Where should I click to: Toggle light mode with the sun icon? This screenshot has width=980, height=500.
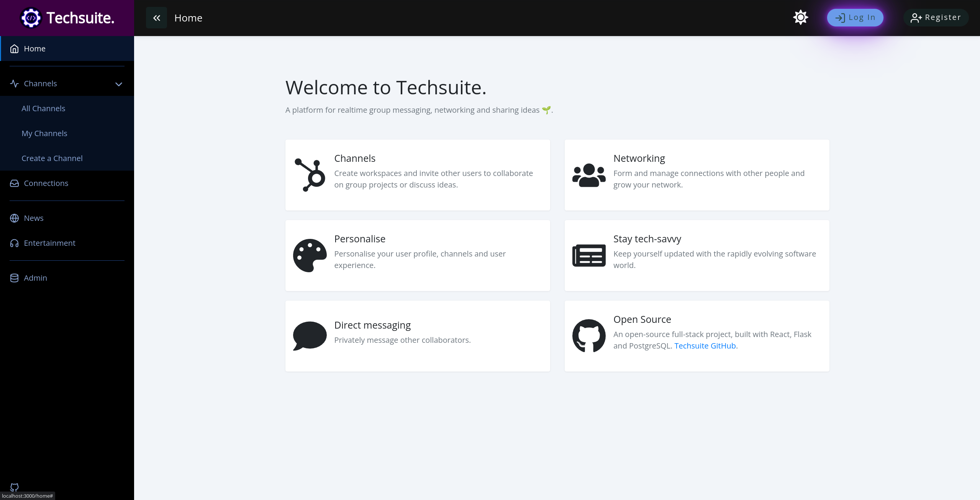[801, 17]
